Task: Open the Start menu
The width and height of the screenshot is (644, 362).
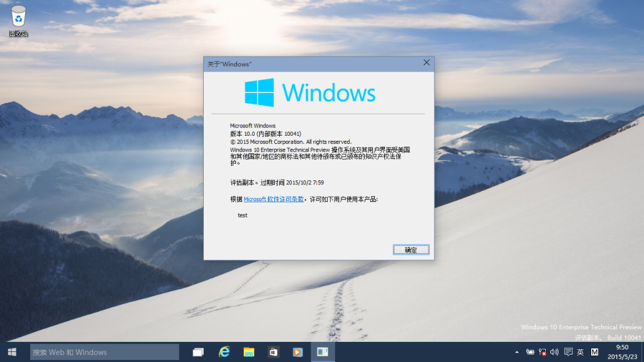Action: (x=11, y=352)
